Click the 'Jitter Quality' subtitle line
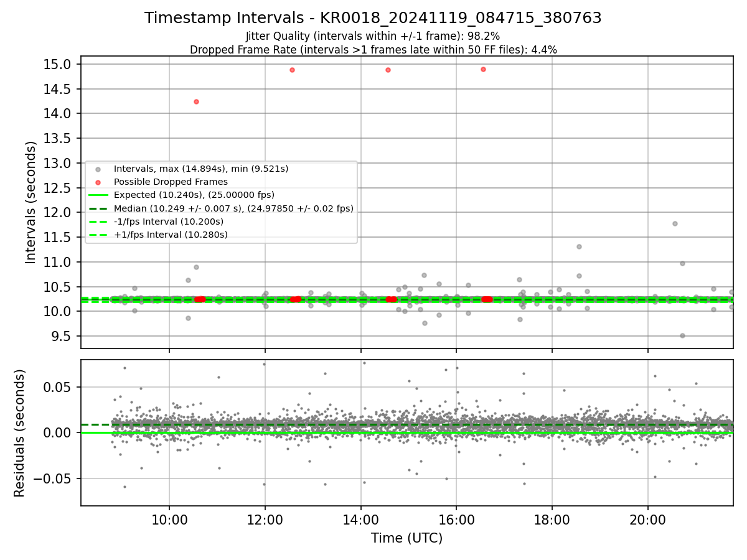This screenshot has width=747, height=560. coord(373,37)
